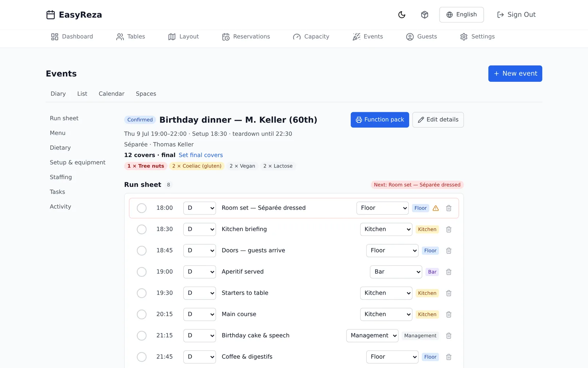Screen dimensions: 588x368
Task: Delete the Birthday cake & speech row
Action: click(449, 336)
